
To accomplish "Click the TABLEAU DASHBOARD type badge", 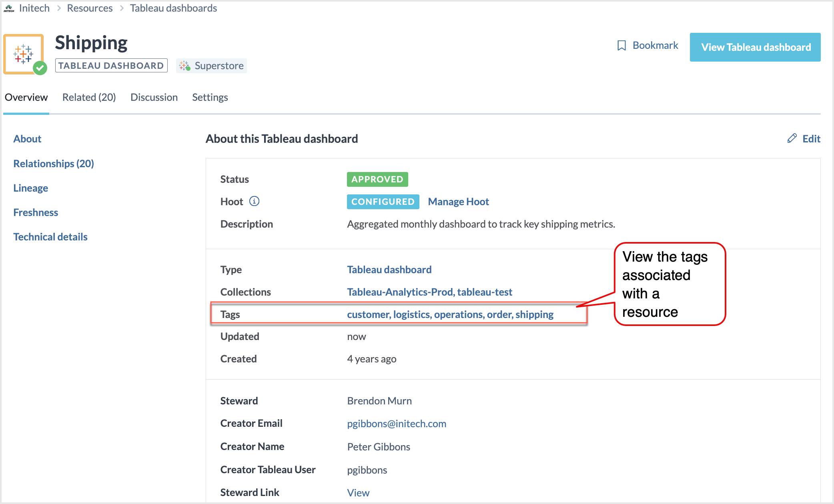I will pos(111,66).
